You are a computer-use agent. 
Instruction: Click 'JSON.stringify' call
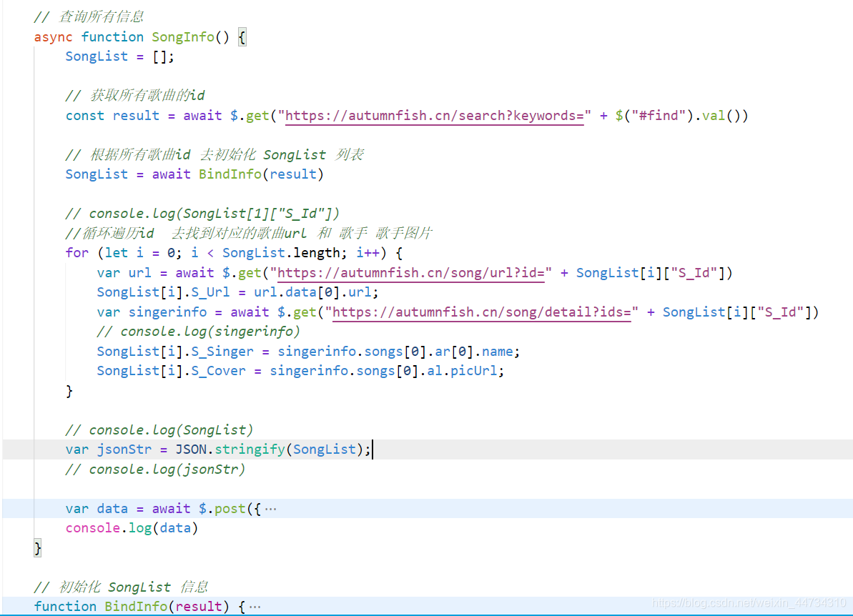coord(230,449)
